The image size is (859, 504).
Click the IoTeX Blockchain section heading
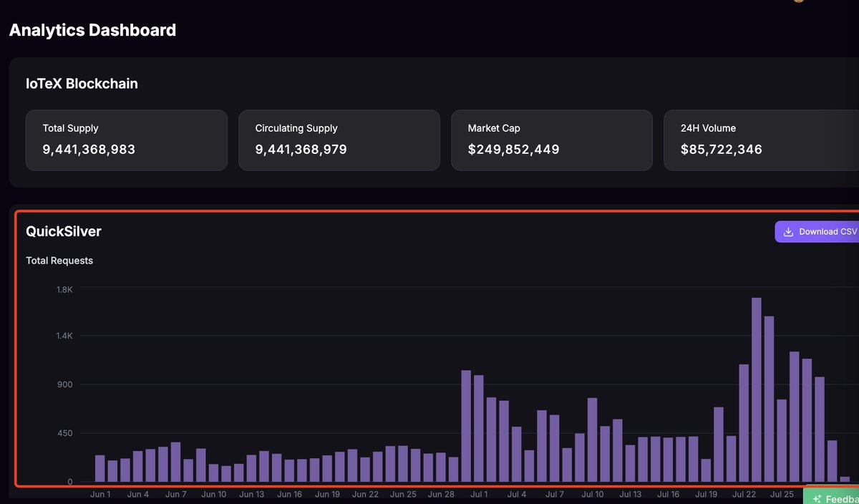82,83
